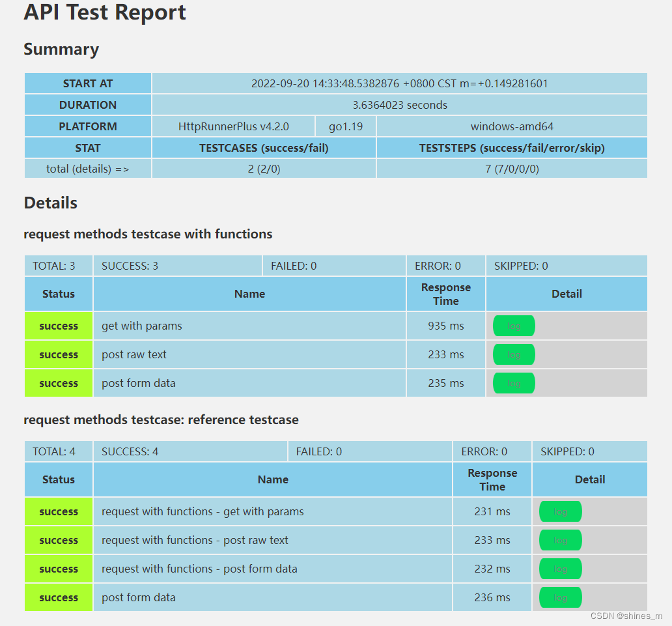The height and width of the screenshot is (626, 672).
Task: Click the 'Details' section heading
Action: [50, 203]
